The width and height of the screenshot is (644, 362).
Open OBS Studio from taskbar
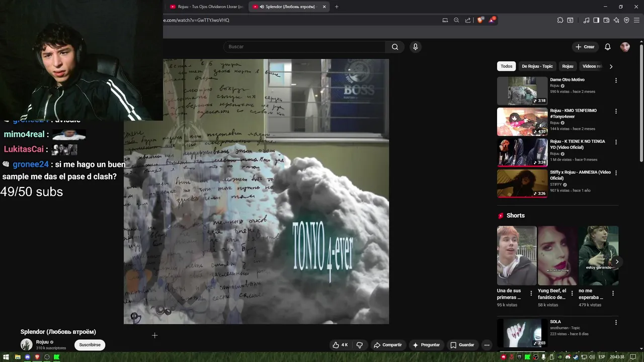point(47,357)
